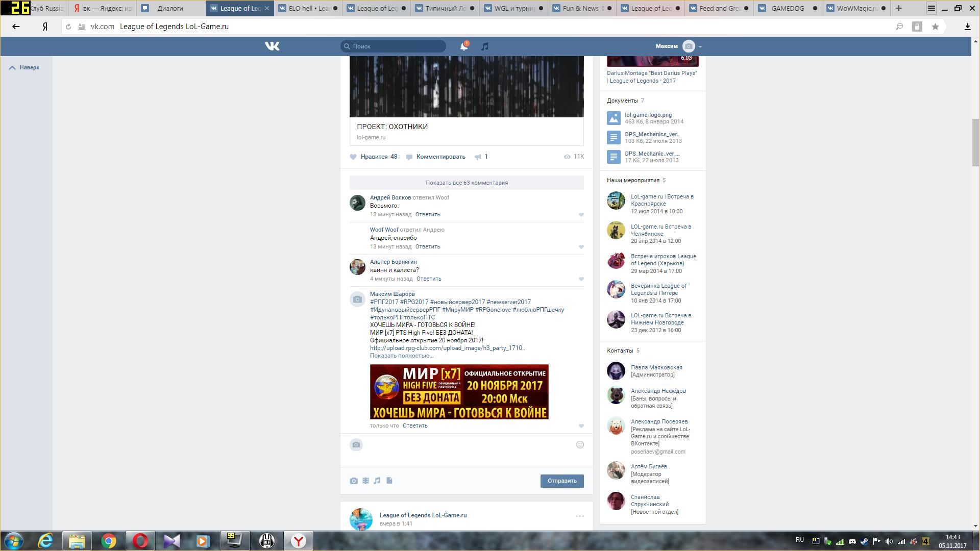This screenshot has width=980, height=551.
Task: Like Максим Шароров's comment
Action: tap(581, 426)
